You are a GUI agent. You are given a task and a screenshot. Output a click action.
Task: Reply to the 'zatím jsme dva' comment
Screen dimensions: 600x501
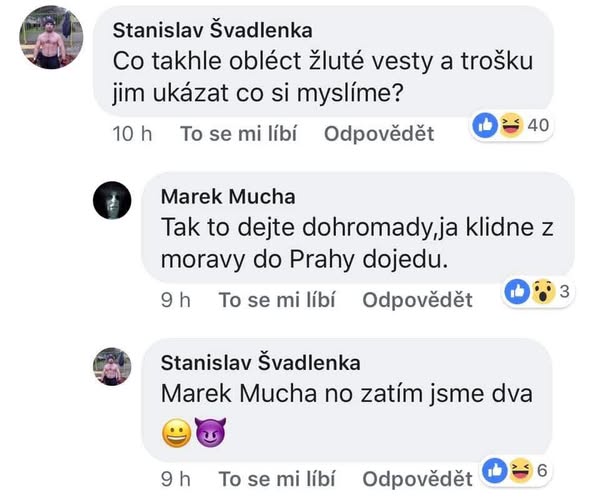point(417,479)
